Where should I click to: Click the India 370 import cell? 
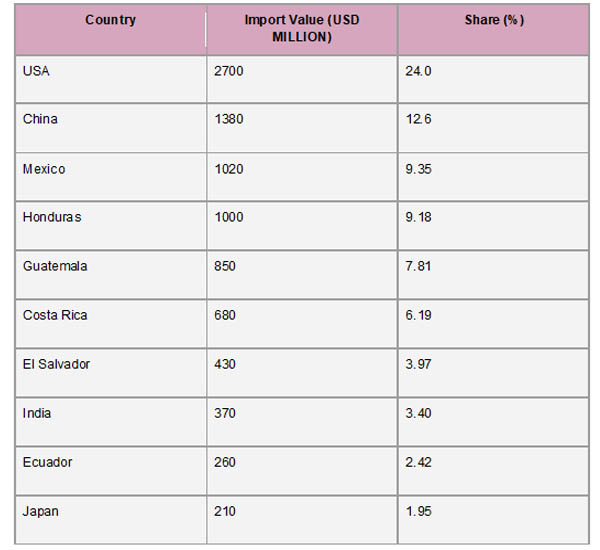[302, 422]
